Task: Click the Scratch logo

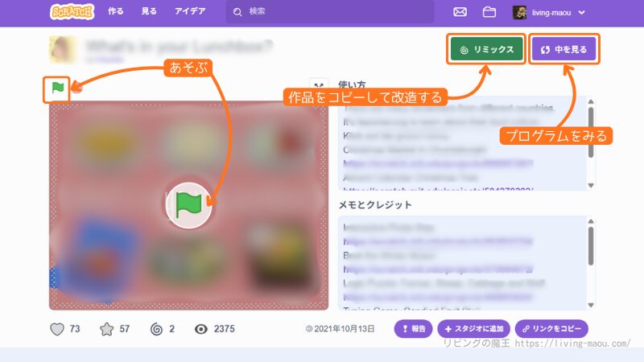Action: [72, 12]
